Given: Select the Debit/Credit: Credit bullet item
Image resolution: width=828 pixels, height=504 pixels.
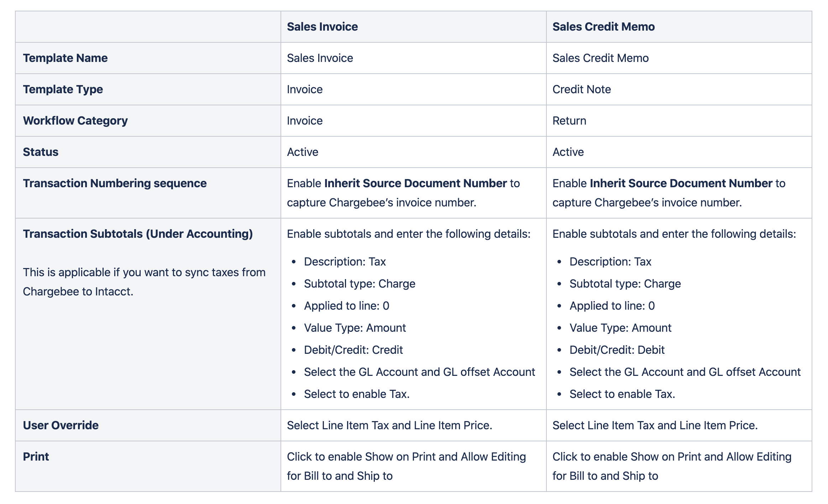Looking at the screenshot, I should (353, 350).
